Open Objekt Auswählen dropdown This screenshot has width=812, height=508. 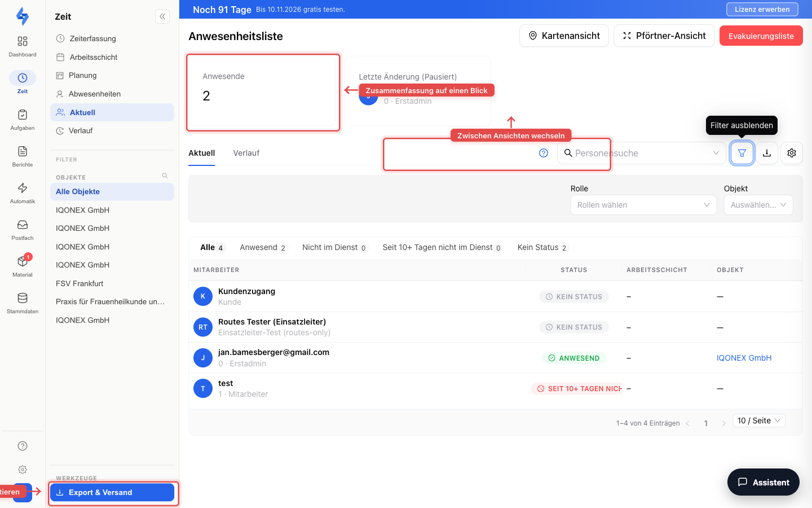758,205
